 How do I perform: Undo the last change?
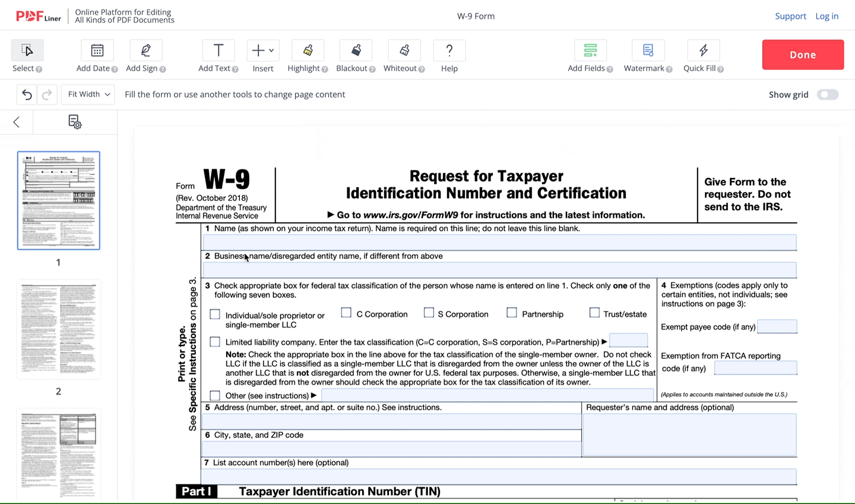coord(26,94)
